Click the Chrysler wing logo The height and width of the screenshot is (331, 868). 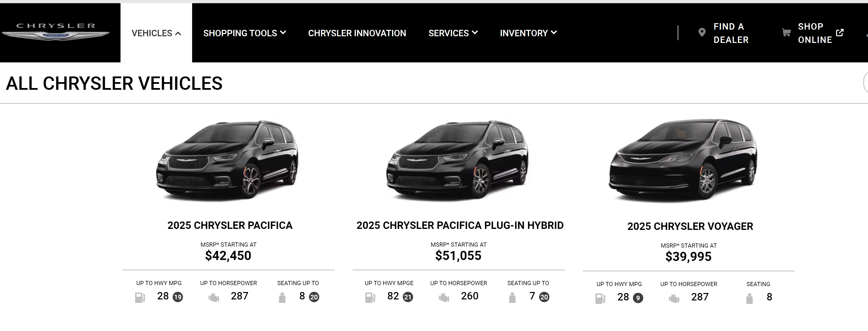pos(56,32)
